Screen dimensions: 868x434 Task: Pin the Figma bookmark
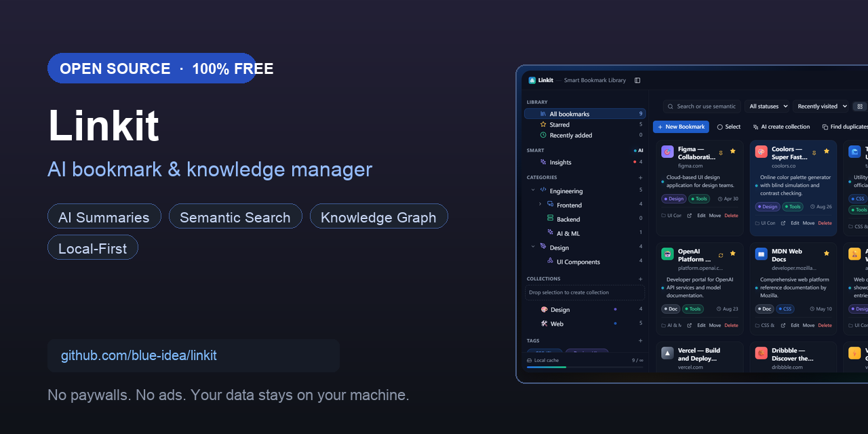pos(721,152)
